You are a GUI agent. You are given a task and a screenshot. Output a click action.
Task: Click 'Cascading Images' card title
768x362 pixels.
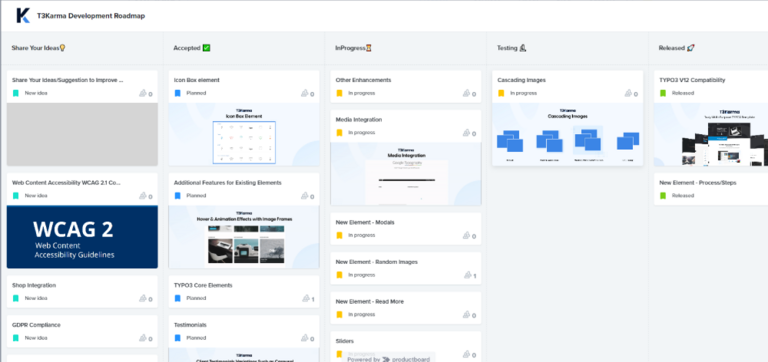[521, 80]
